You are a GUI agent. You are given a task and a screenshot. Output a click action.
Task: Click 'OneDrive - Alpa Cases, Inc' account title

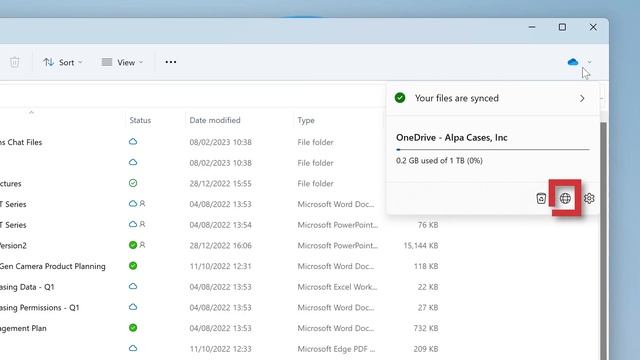451,138
